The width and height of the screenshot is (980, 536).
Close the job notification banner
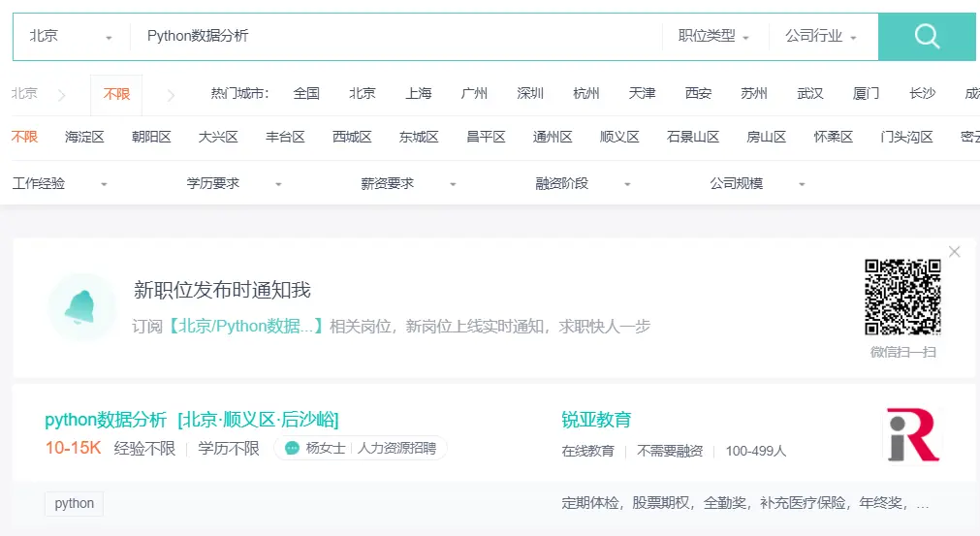click(955, 252)
